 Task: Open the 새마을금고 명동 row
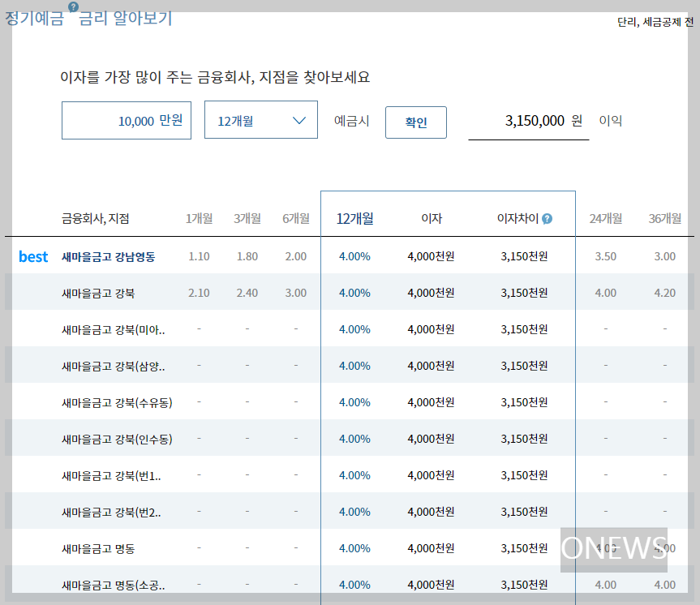tap(350, 548)
